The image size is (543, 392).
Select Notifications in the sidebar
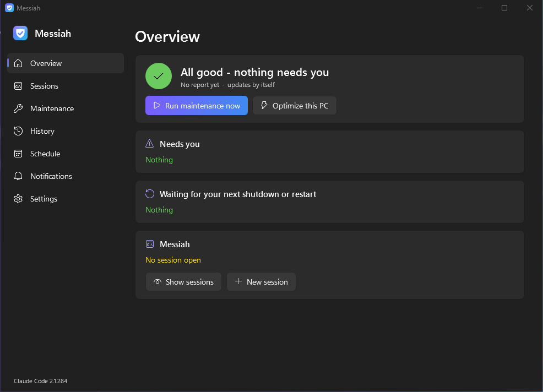[66, 176]
